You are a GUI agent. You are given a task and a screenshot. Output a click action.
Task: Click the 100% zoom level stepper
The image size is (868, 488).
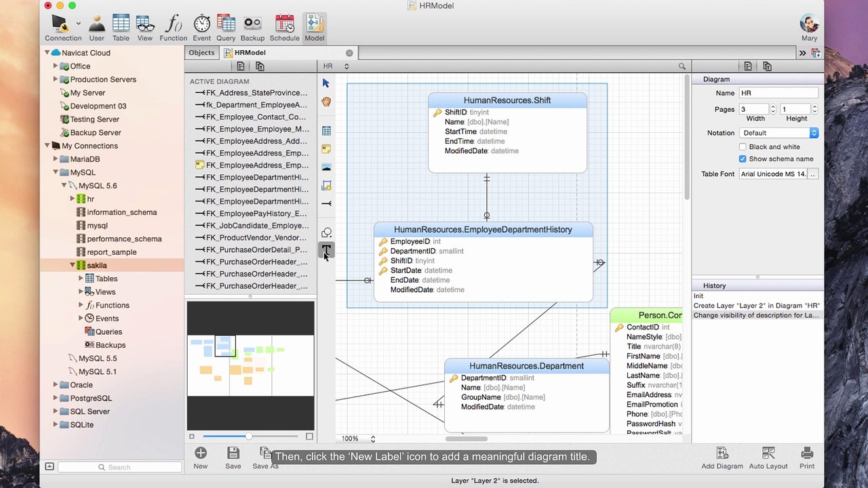[372, 439]
